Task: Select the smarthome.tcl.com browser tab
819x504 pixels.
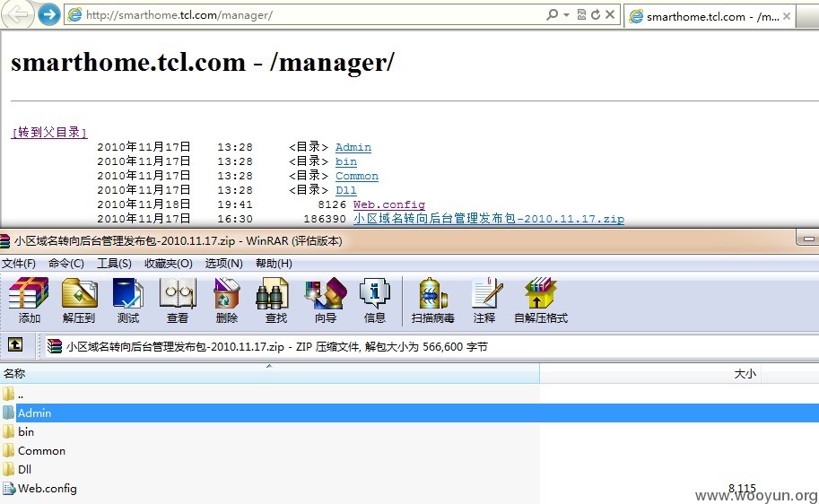Action: (709, 17)
